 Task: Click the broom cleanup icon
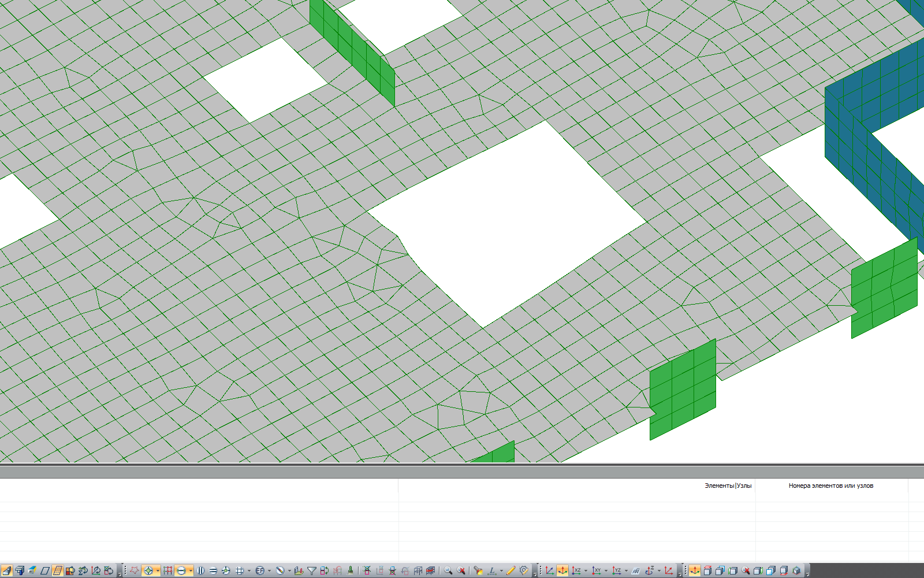(350, 570)
